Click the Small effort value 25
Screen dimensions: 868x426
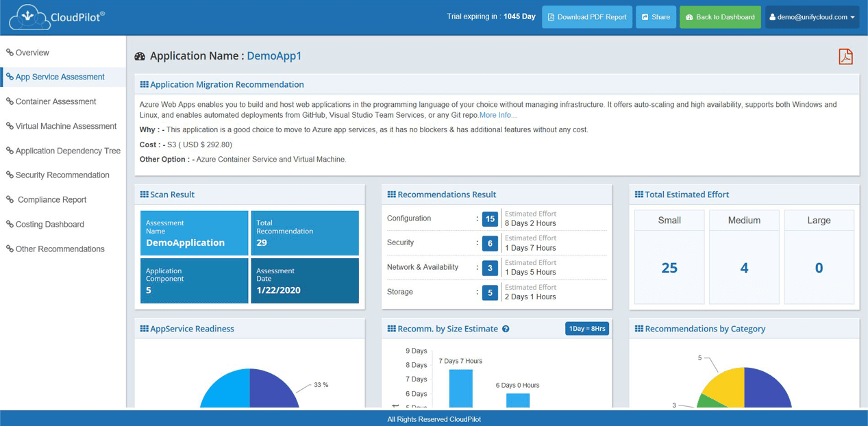tap(669, 268)
